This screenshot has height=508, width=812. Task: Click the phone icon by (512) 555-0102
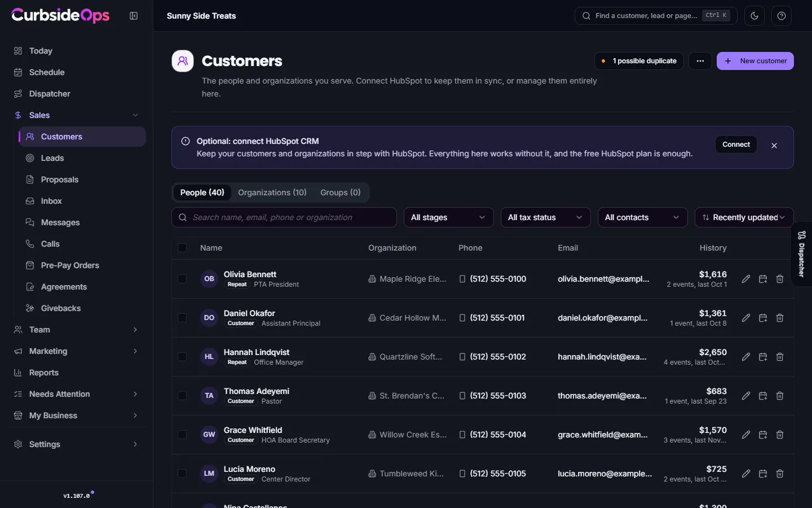click(462, 357)
